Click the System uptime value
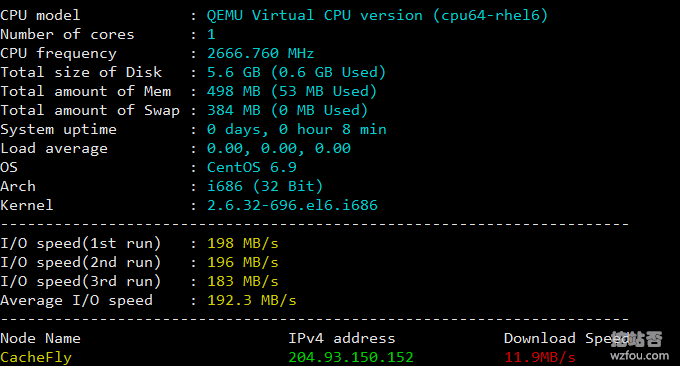Screen dimensions: 680x366 pos(297,130)
